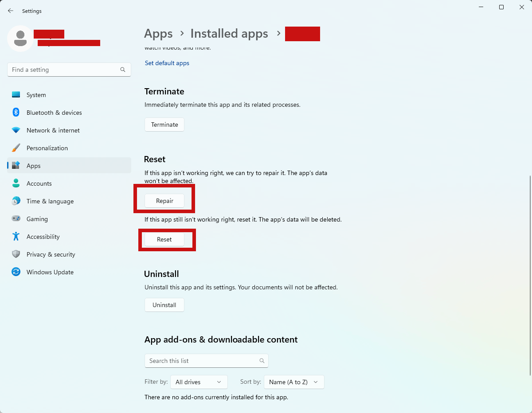The width and height of the screenshot is (532, 413).
Task: Go to Installed apps breadcrumb
Action: (229, 34)
